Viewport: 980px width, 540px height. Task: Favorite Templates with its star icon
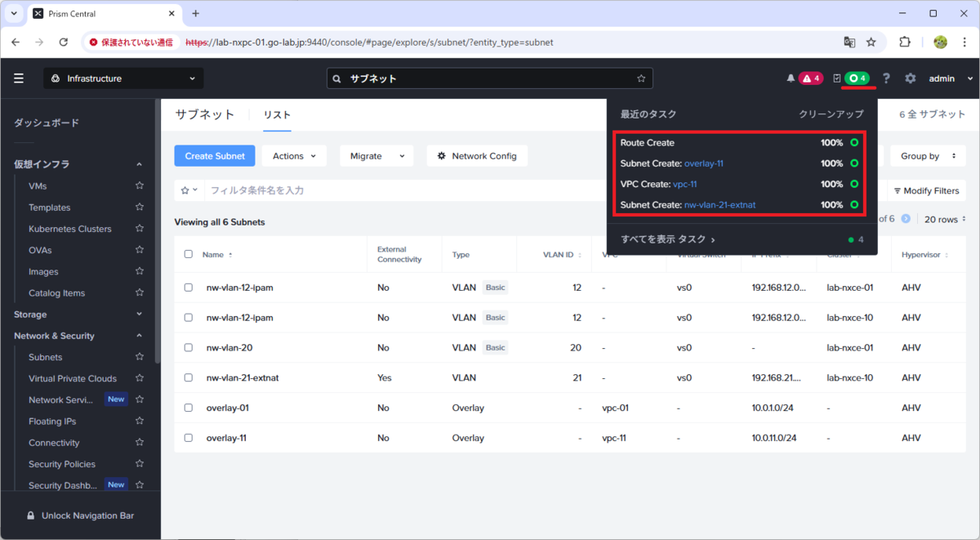[140, 208]
